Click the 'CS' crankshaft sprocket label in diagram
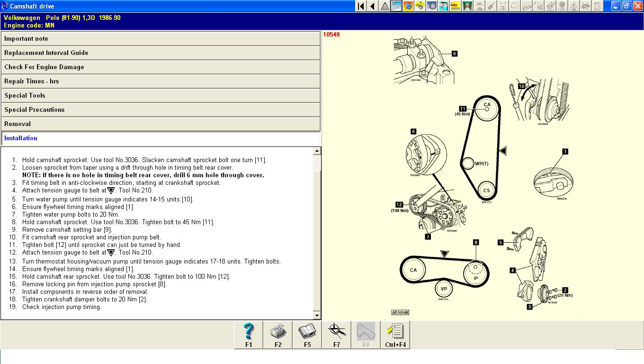Screen dimensions: 644x364 (x=487, y=191)
